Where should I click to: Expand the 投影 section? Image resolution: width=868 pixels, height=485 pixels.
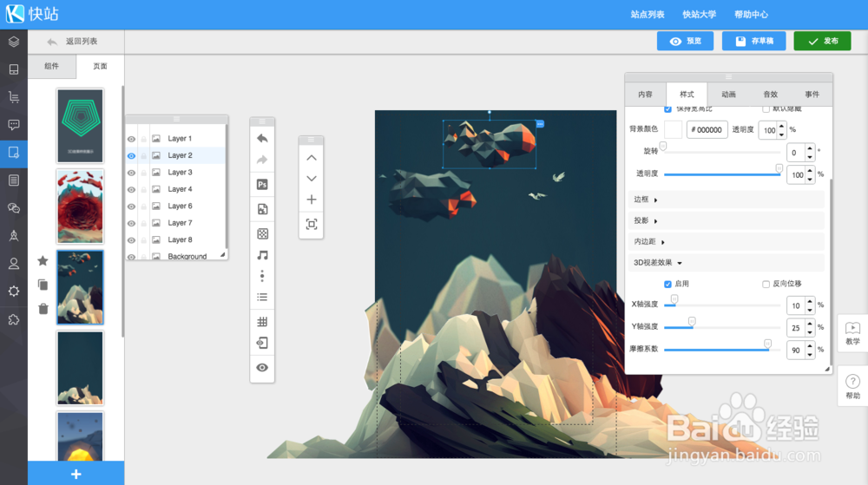click(x=726, y=220)
